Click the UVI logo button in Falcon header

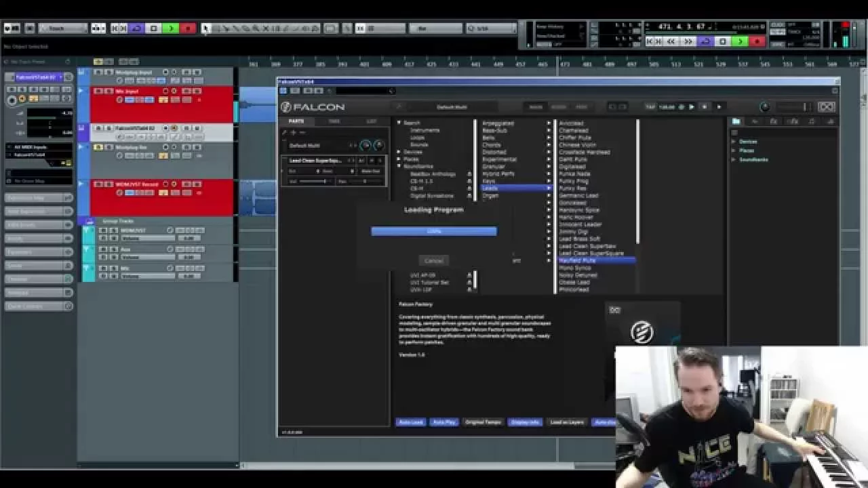[x=826, y=107]
